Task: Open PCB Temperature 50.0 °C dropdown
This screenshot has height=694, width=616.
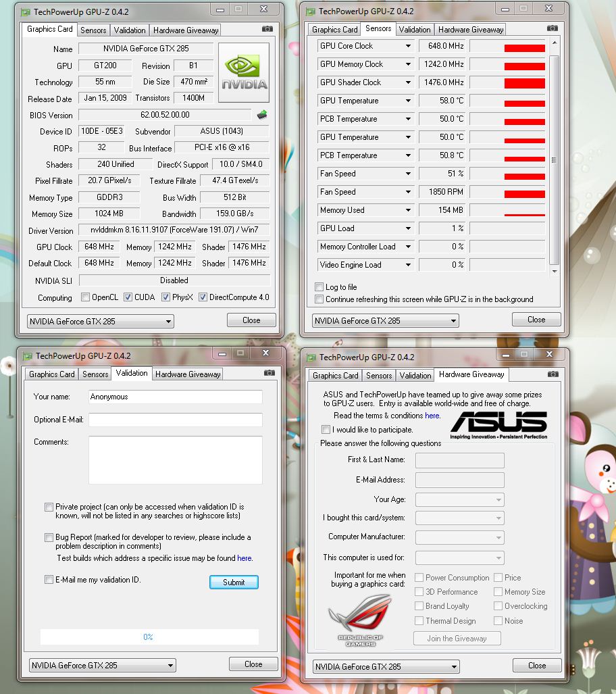Action: click(408, 119)
